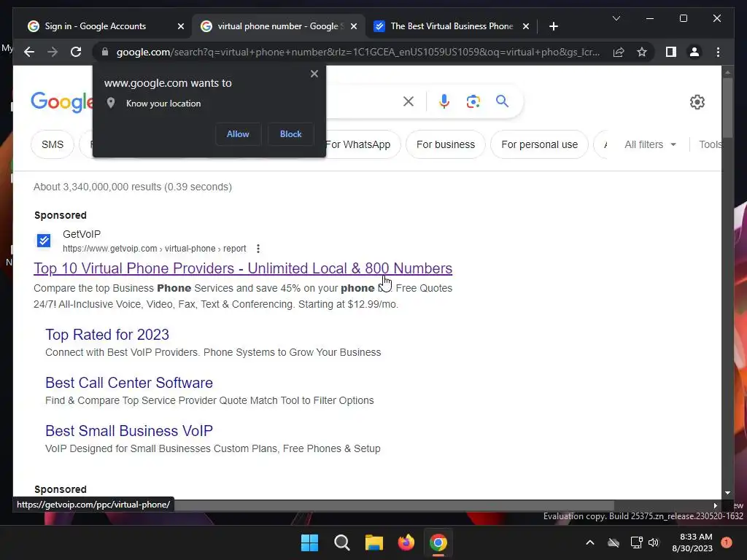This screenshot has width=747, height=560.
Task: Open a new tab with the plus button
Action: pyautogui.click(x=553, y=26)
